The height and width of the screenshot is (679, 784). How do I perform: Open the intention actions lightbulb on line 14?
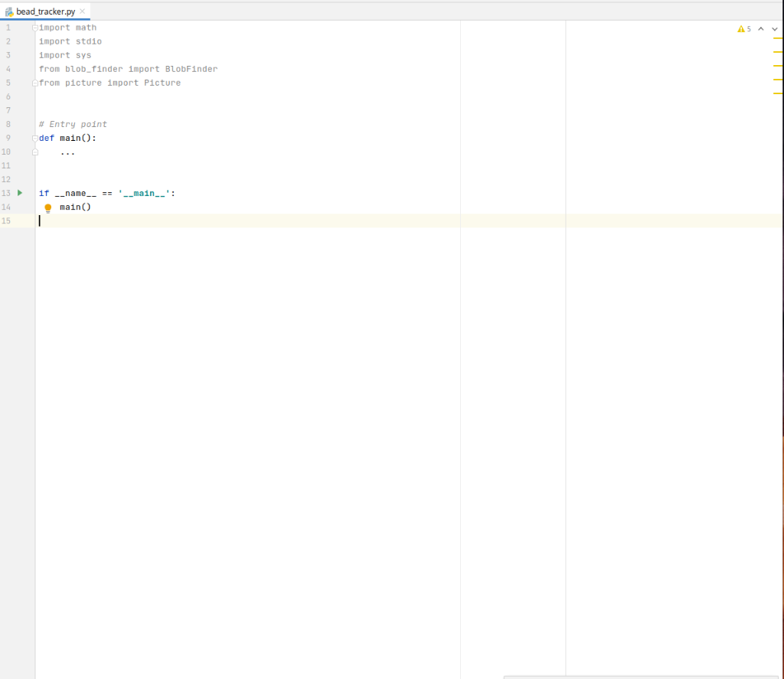click(x=47, y=207)
